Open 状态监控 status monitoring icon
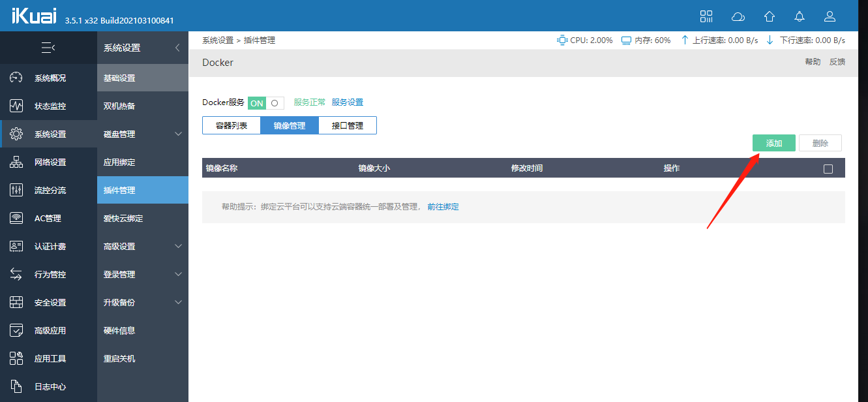Screen dimensions: 868x402 click(16, 106)
